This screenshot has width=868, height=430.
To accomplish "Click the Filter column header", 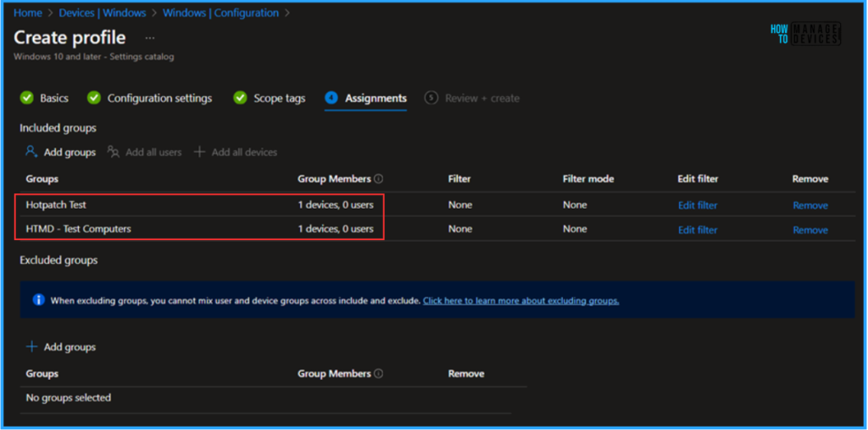I will coord(459,178).
